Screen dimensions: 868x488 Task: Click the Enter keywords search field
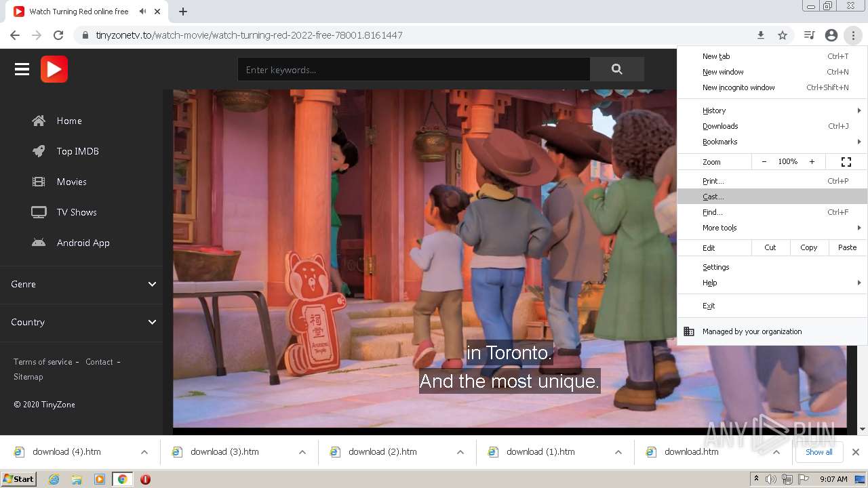pos(414,69)
